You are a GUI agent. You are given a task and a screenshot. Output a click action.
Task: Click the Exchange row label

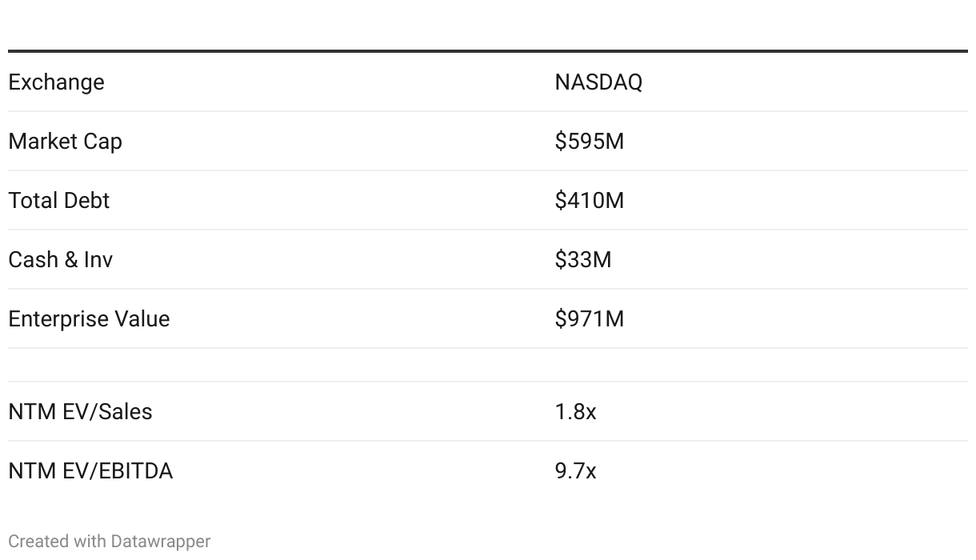coord(56,82)
